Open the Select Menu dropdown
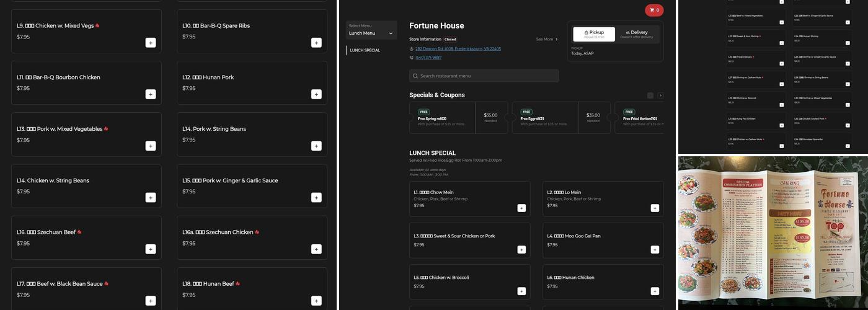Screen dimensions: 868x310 (x=371, y=30)
